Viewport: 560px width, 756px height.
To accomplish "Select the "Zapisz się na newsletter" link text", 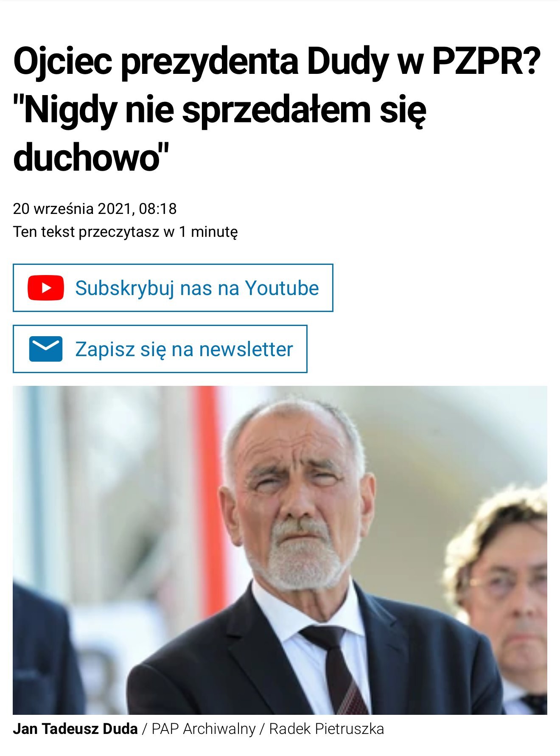I will [184, 349].
